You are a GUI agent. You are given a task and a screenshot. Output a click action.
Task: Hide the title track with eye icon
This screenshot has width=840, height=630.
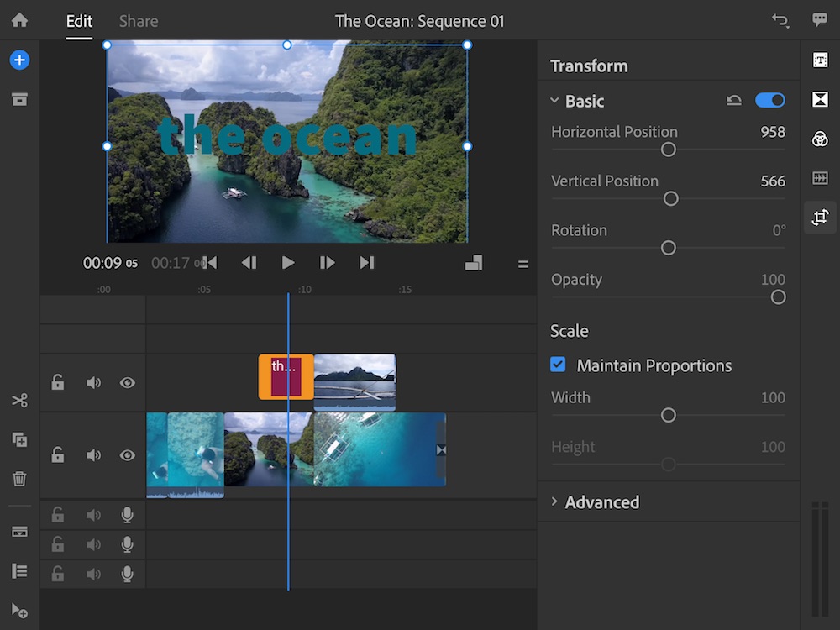127,383
